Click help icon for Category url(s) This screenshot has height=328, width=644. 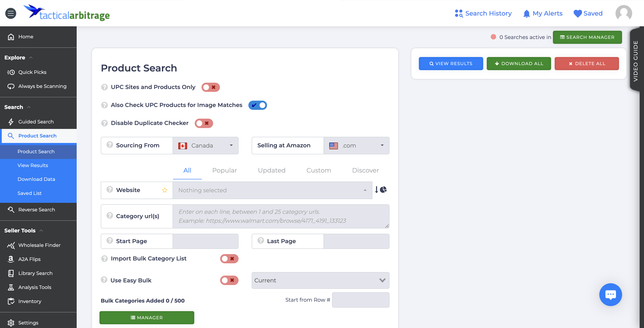point(110,215)
